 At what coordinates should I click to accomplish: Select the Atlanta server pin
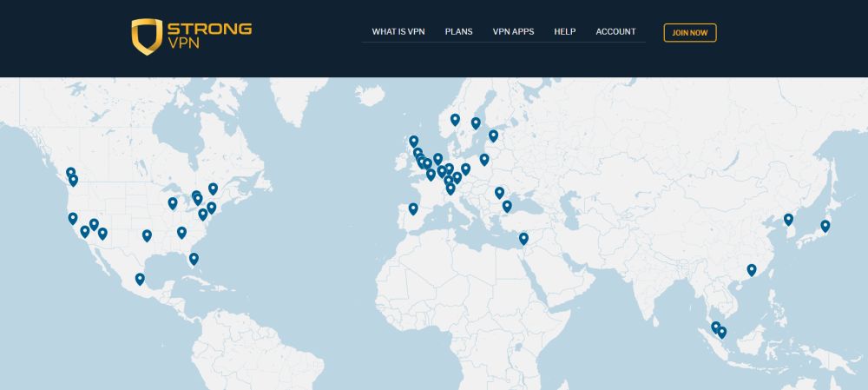(181, 233)
